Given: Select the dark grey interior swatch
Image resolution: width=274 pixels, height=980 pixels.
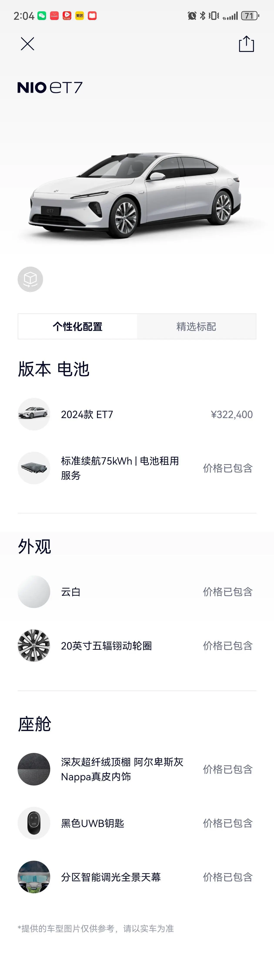Looking at the screenshot, I should tap(34, 769).
